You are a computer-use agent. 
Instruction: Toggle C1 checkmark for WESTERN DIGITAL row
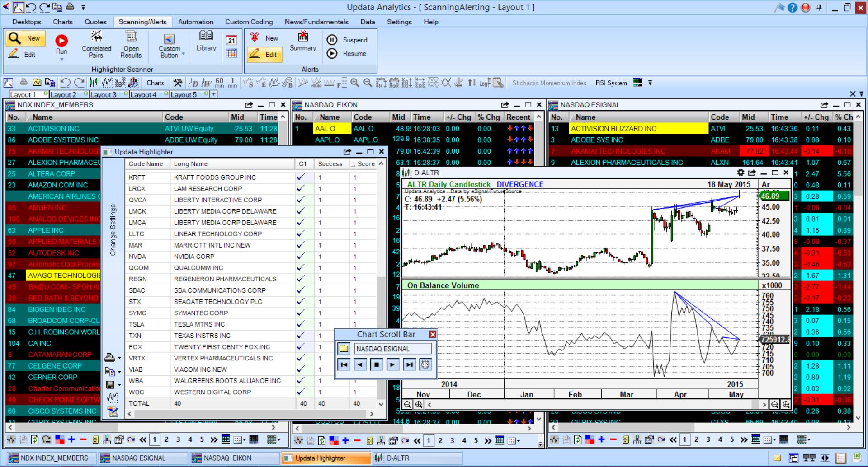click(x=301, y=392)
